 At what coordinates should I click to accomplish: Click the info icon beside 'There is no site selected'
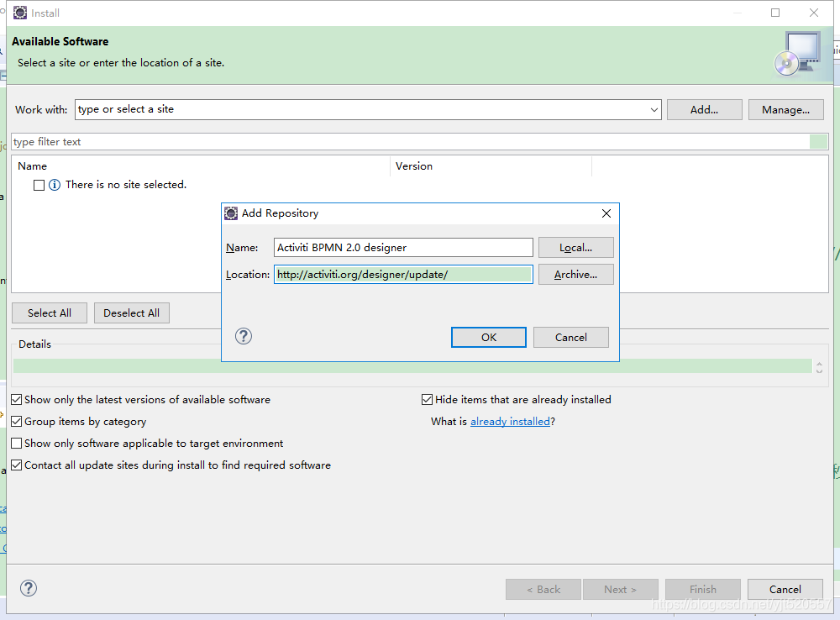[55, 185]
